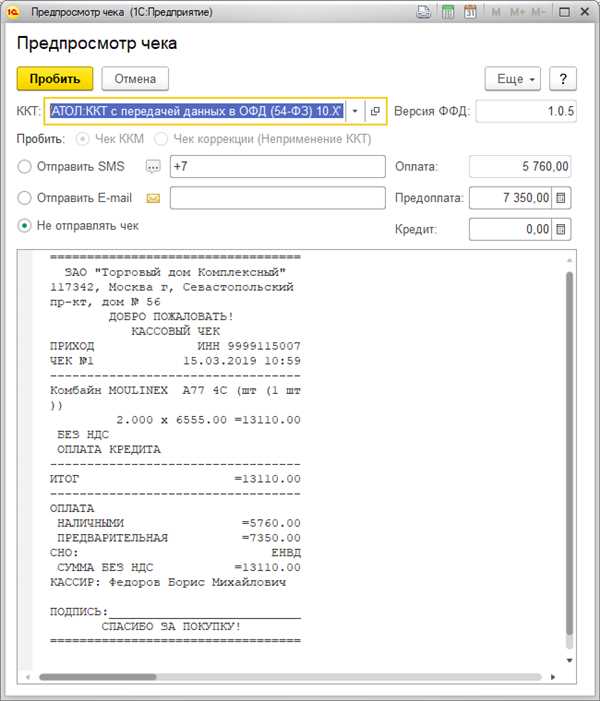Click the receipt line ИТОГ =13110.00
The height and width of the screenshot is (701, 600).
click(175, 479)
